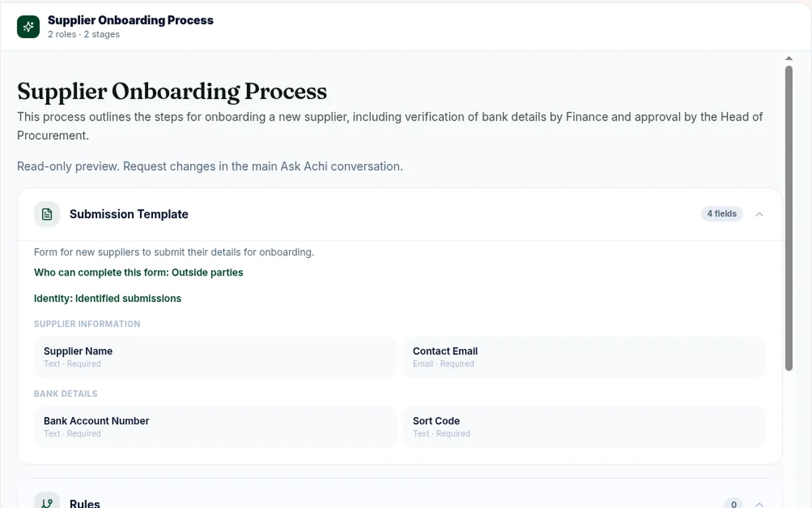The width and height of the screenshot is (812, 508).
Task: Click the Submission Template heading
Action: coord(129,214)
